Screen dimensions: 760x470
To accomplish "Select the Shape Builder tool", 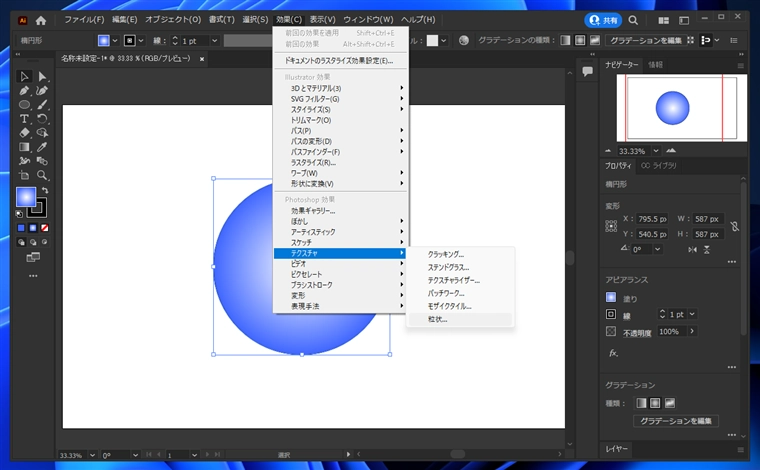I will 42,133.
